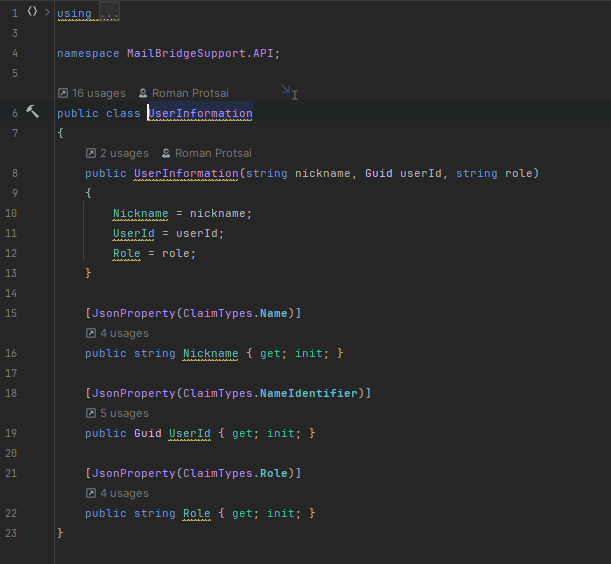
Task: Click JsonProperty attribute on line 18
Action: [134, 393]
